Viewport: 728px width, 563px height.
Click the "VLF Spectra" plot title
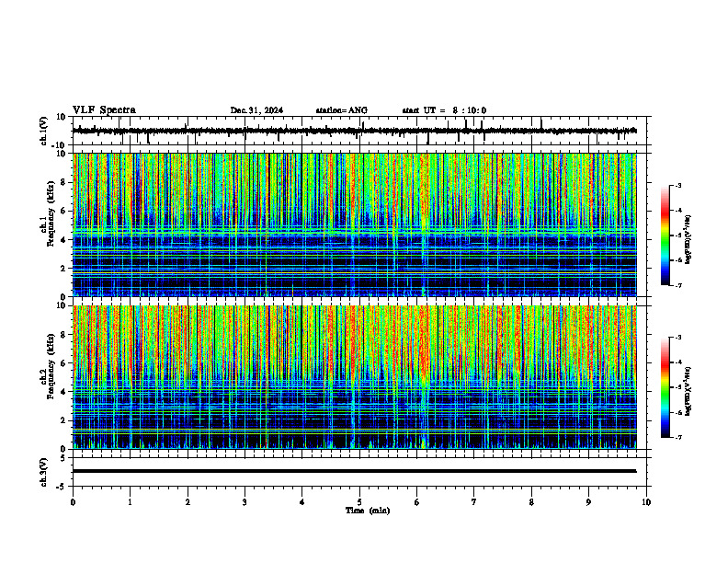[x=104, y=110]
